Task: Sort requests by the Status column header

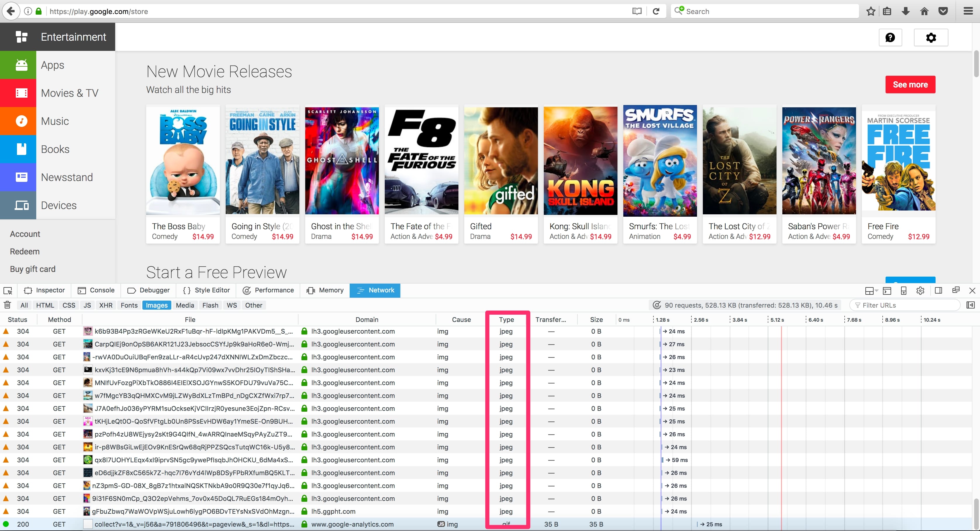Action: point(18,320)
